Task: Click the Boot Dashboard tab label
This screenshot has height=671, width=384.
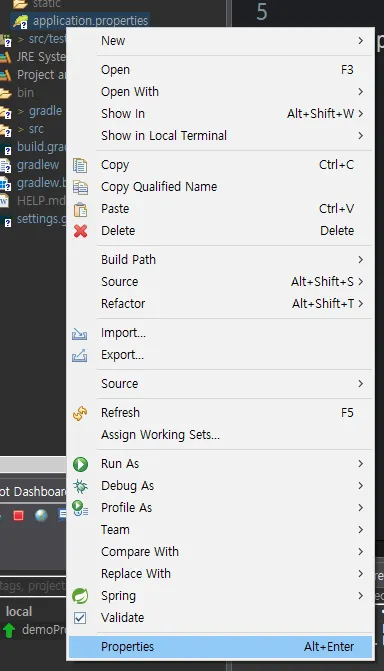Action: pyautogui.click(x=33, y=492)
